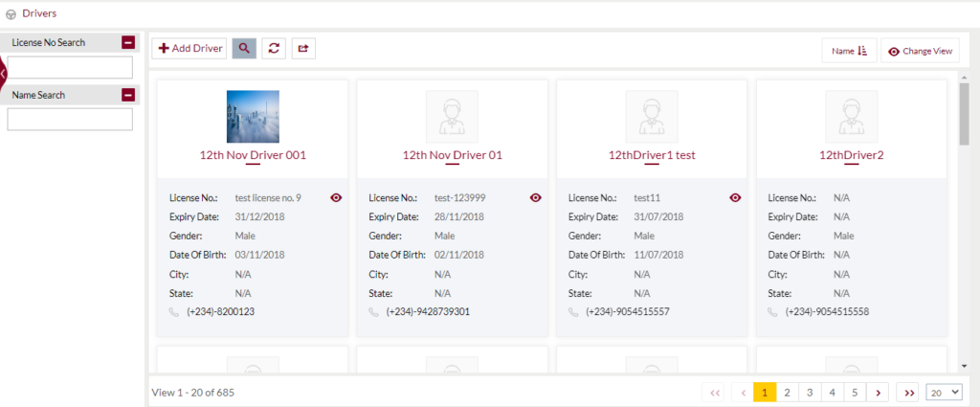Open the page size dropdown showing 20
This screenshot has height=407, width=980.
point(944,393)
